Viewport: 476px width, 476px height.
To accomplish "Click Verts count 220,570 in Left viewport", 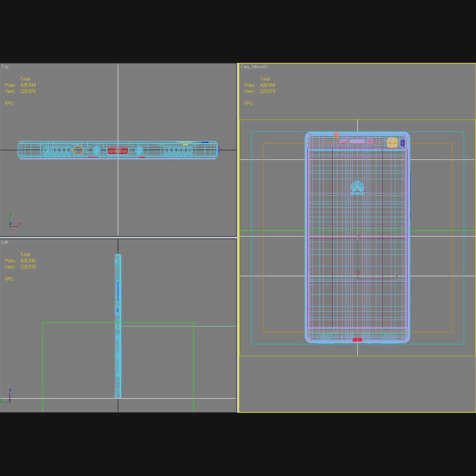I will pyautogui.click(x=28, y=267).
